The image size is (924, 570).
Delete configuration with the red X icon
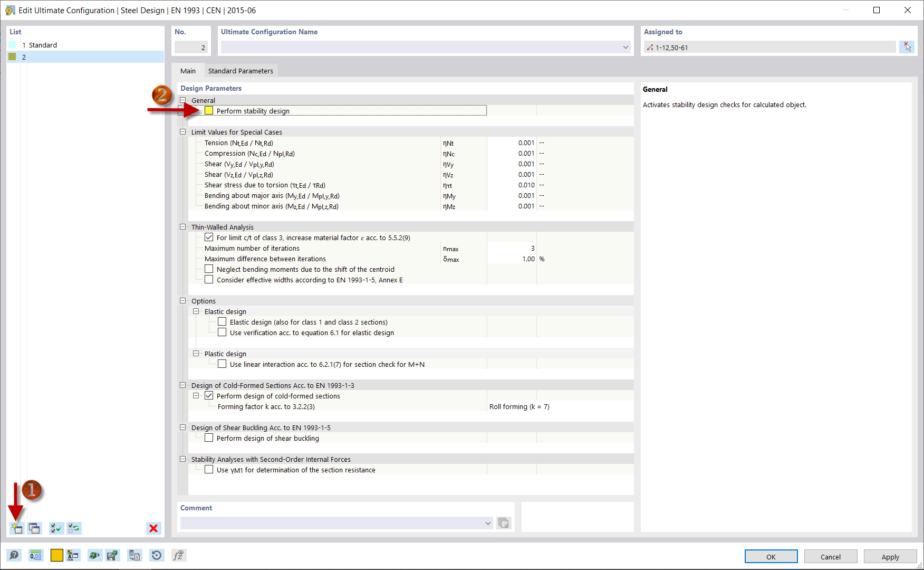153,528
